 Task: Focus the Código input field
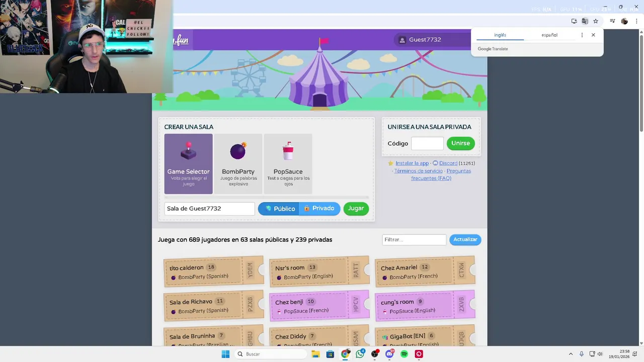point(427,143)
